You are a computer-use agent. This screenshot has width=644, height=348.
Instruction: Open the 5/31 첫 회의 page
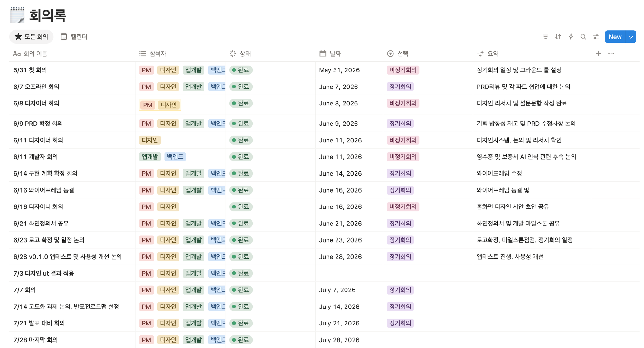30,70
